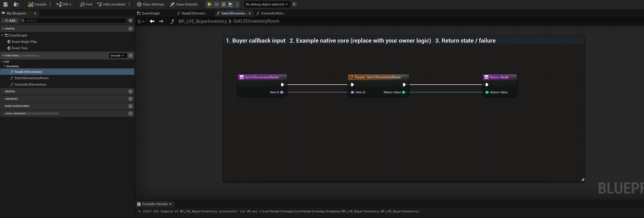
Task: Click the Add button in My Blueprint
Action: click(10, 21)
